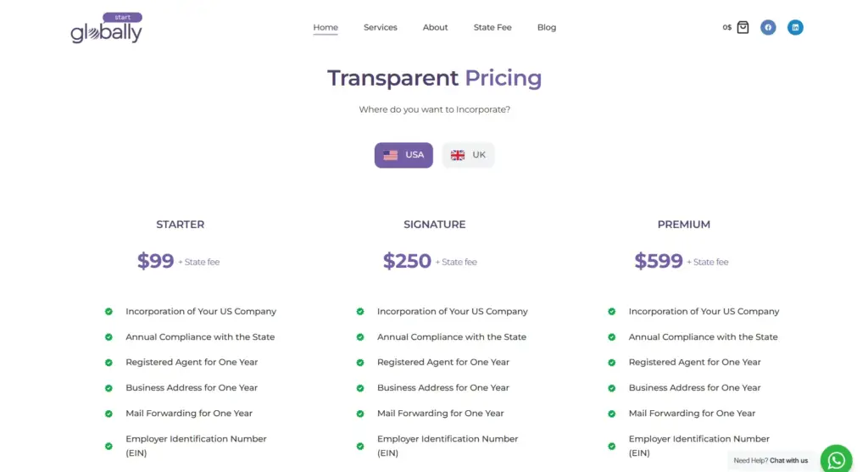The image size is (868, 472).
Task: Visit the Blog link
Action: 547,27
